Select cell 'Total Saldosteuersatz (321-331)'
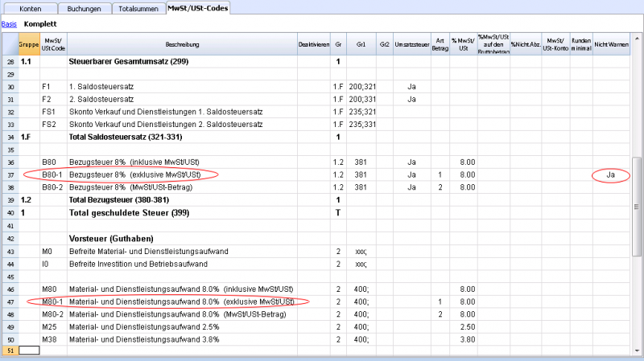This screenshot has height=361, width=644. point(183,137)
